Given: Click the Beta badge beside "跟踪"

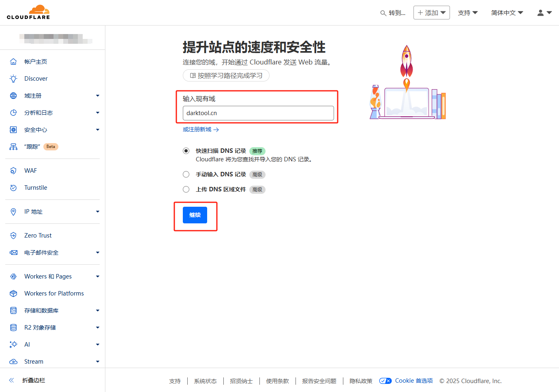Looking at the screenshot, I should click(x=51, y=147).
